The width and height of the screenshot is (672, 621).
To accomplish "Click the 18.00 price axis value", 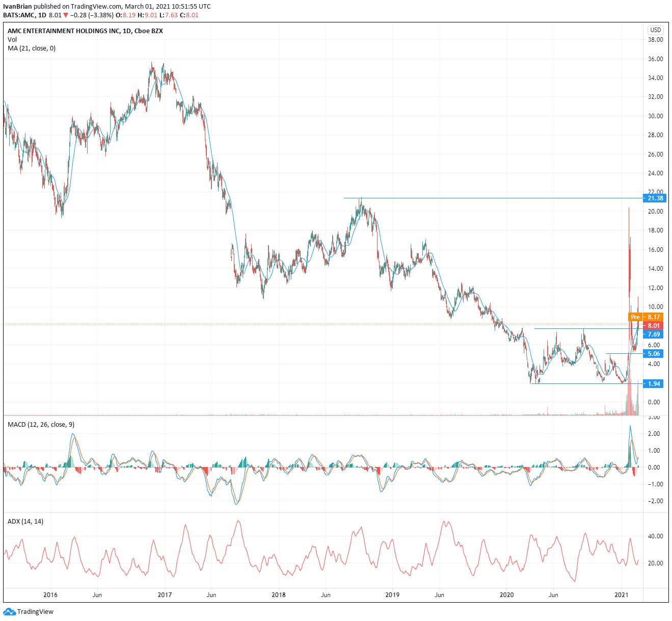I will coord(655,230).
